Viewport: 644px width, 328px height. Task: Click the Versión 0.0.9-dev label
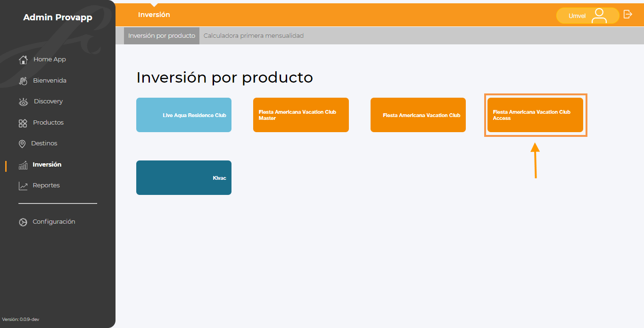(x=20, y=320)
